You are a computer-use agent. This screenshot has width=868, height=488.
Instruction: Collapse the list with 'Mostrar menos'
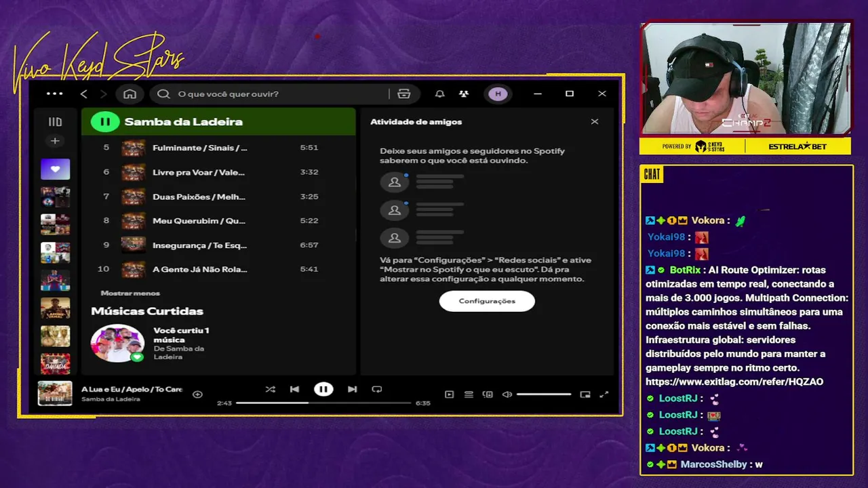point(130,293)
